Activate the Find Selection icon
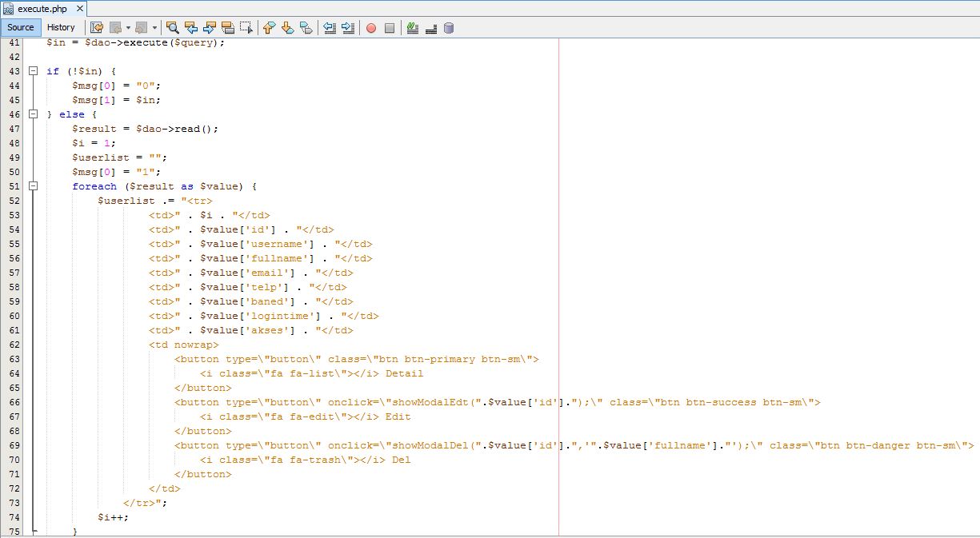This screenshot has width=980, height=538. pos(172,27)
